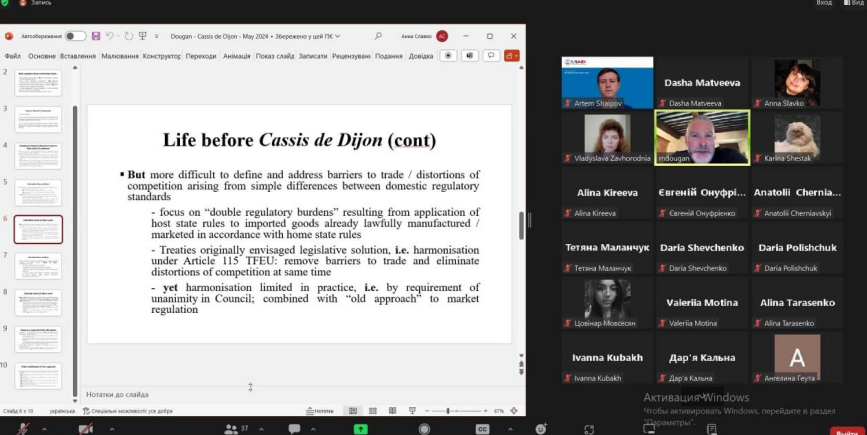
Task: Click the українська language status bar item
Action: [x=62, y=411]
